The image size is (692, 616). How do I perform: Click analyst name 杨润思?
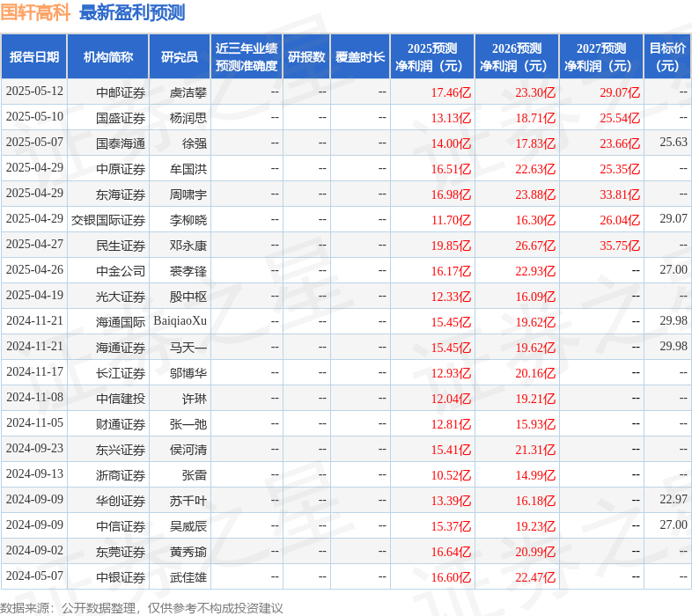coord(188,117)
